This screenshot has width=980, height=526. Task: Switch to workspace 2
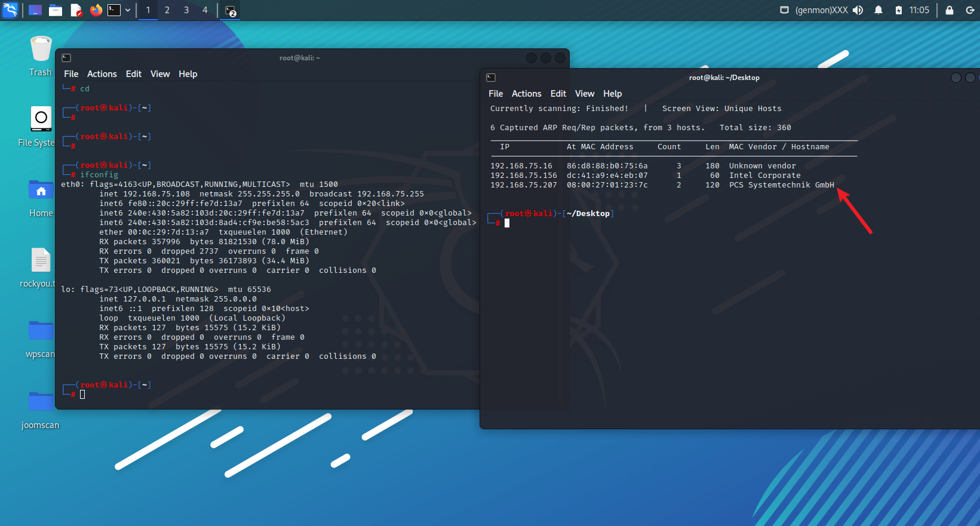[167, 10]
